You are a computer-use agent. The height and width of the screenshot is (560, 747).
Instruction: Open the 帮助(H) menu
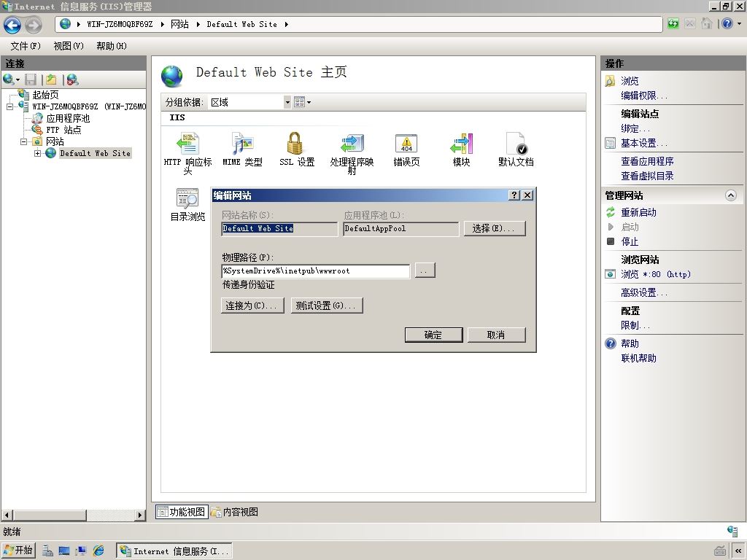pyautogui.click(x=112, y=46)
